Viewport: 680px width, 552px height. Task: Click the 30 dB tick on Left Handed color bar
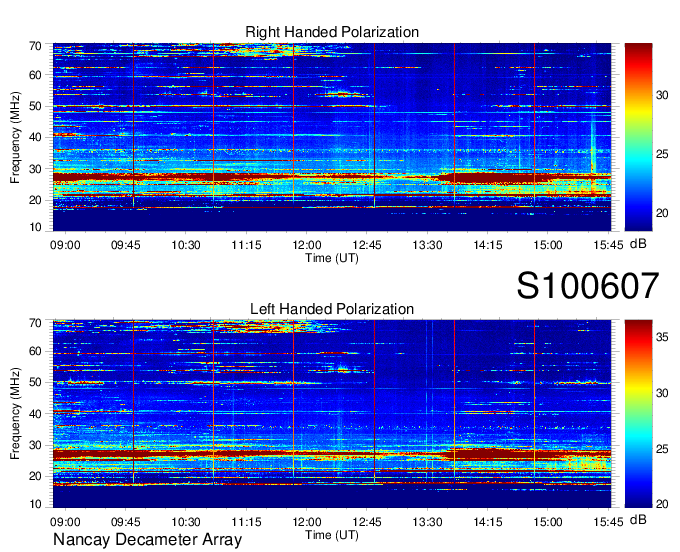662,393
